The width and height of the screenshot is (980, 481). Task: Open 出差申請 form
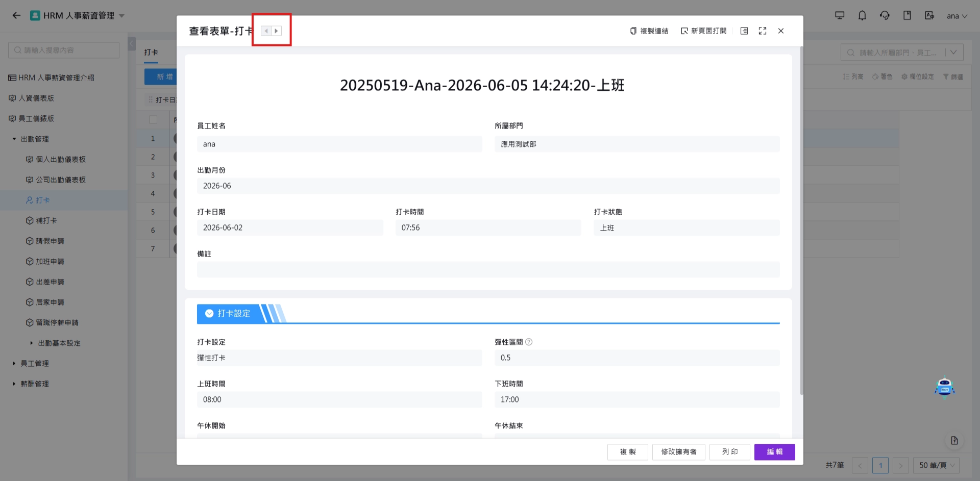(x=45, y=282)
